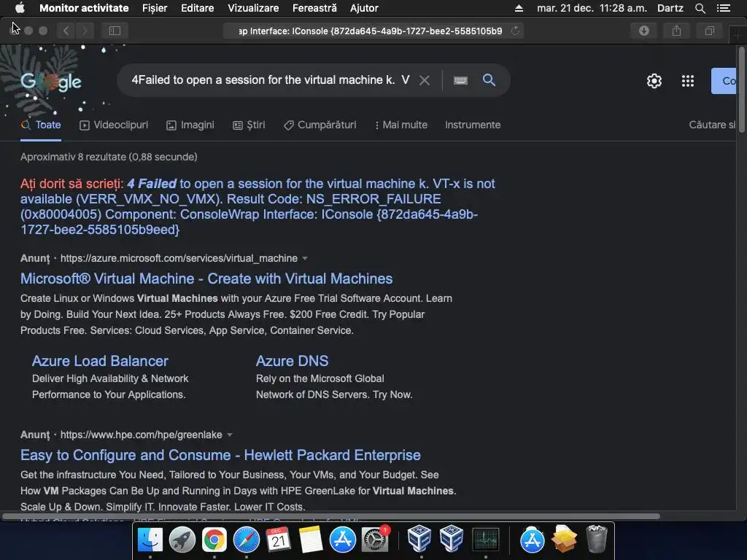Open Notes from the Dock
Screen dimensions: 747x560
(x=310, y=540)
